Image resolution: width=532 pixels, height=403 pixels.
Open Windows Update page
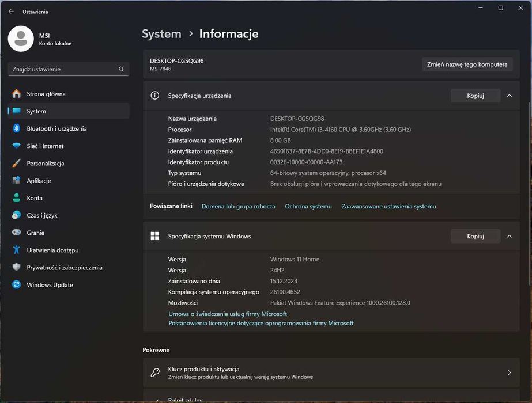pyautogui.click(x=69, y=285)
